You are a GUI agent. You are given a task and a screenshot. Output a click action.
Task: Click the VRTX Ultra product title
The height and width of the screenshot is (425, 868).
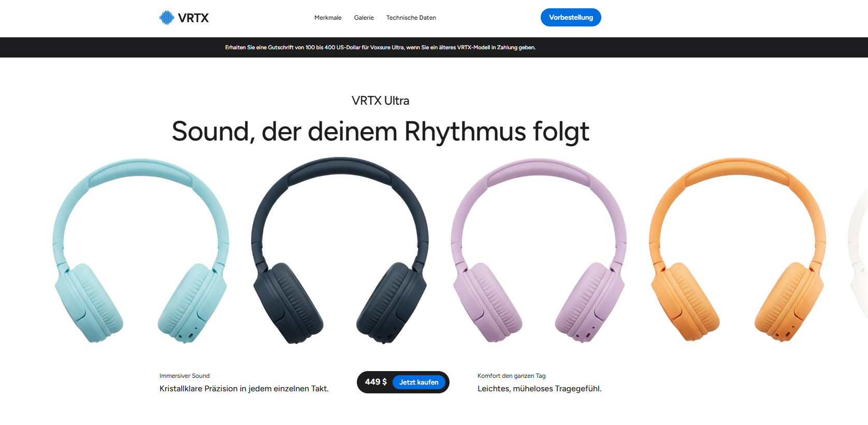pyautogui.click(x=380, y=101)
